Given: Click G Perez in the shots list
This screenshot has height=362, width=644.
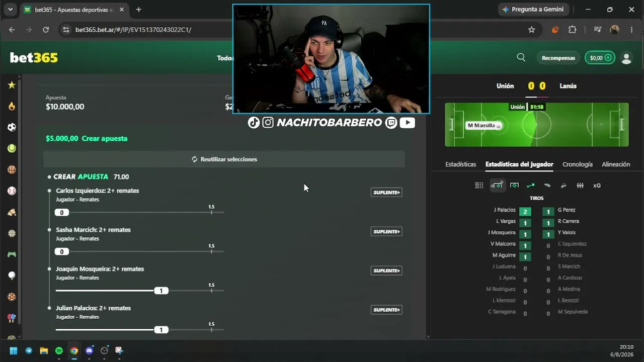Looking at the screenshot, I should click(567, 210).
